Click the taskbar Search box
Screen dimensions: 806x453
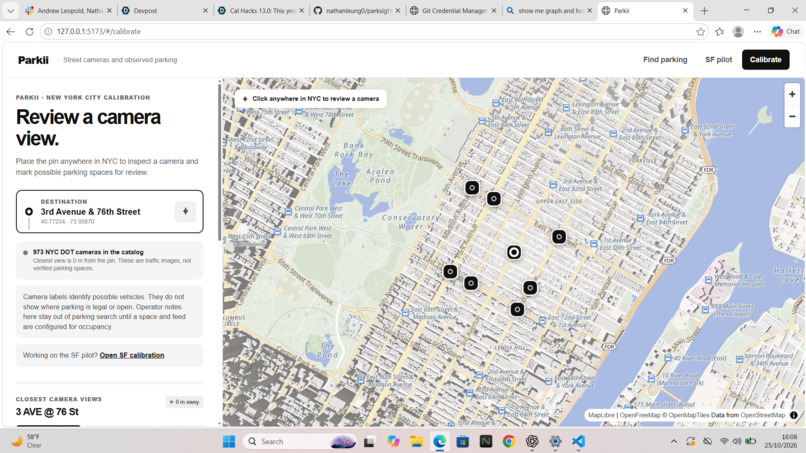300,441
